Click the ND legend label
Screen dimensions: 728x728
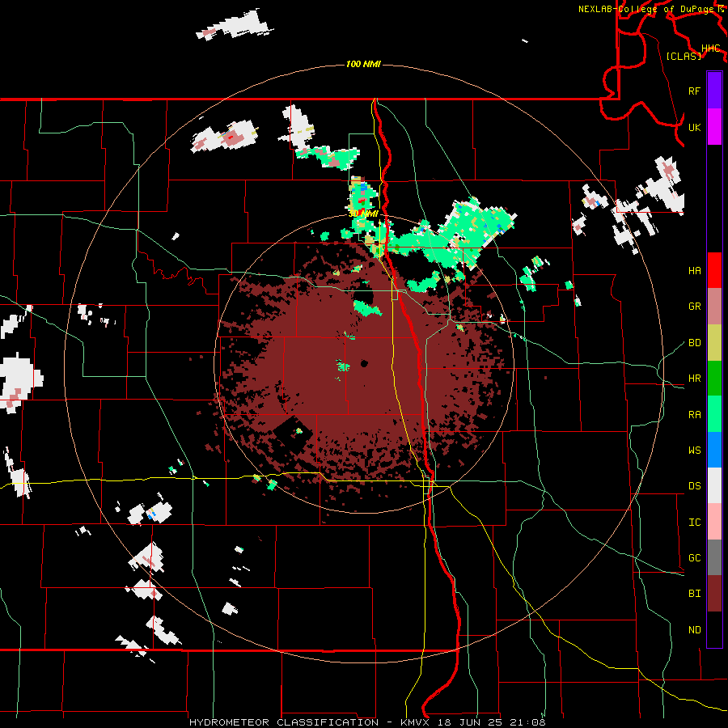(x=694, y=630)
